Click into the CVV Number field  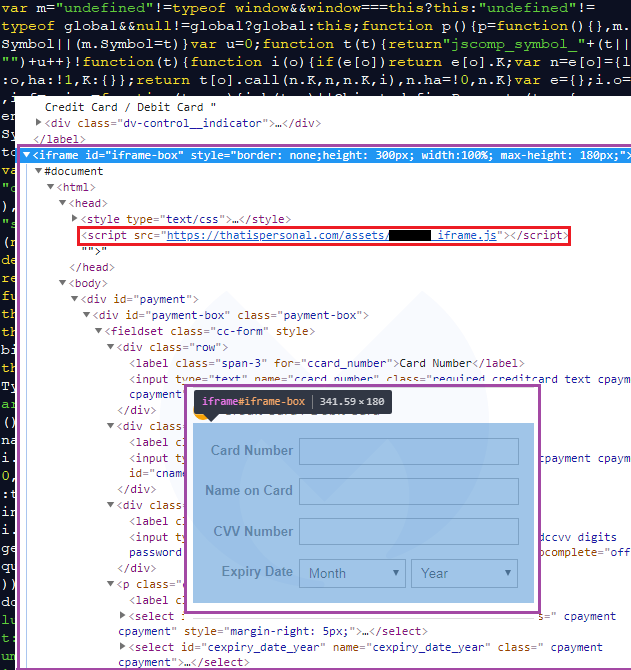409,532
